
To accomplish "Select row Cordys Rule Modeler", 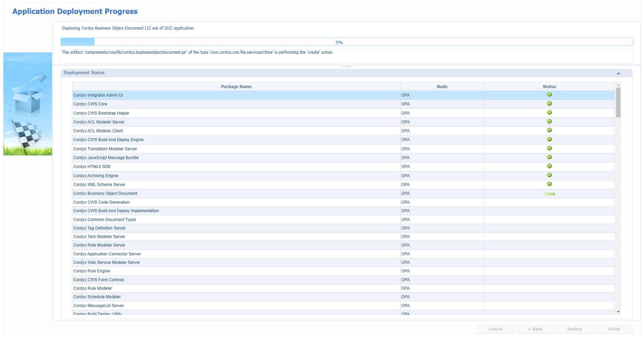I will (x=344, y=288).
